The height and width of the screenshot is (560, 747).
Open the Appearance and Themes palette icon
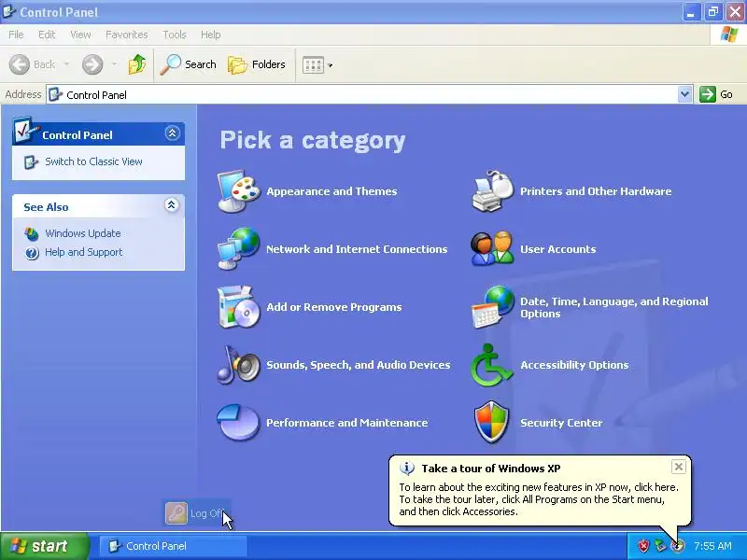tap(239, 191)
